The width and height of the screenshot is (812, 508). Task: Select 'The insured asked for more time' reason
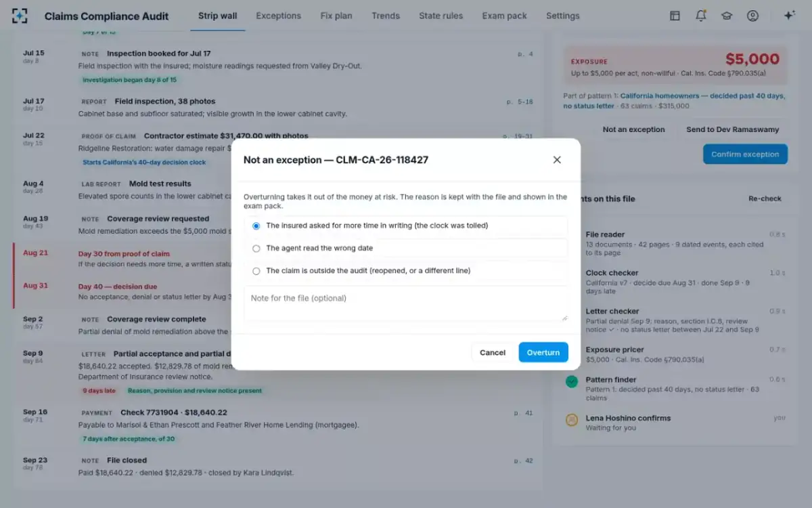point(406,226)
